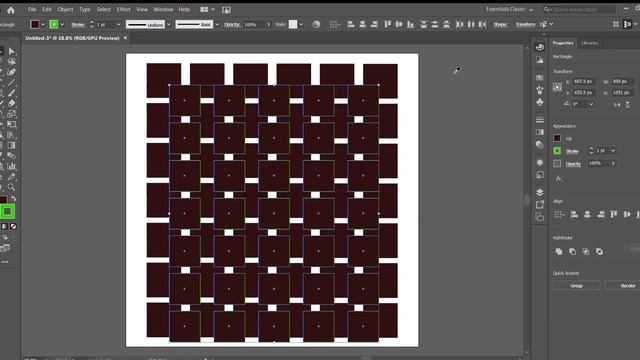The image size is (640, 360).
Task: Open the Object menu
Action: tap(65, 9)
